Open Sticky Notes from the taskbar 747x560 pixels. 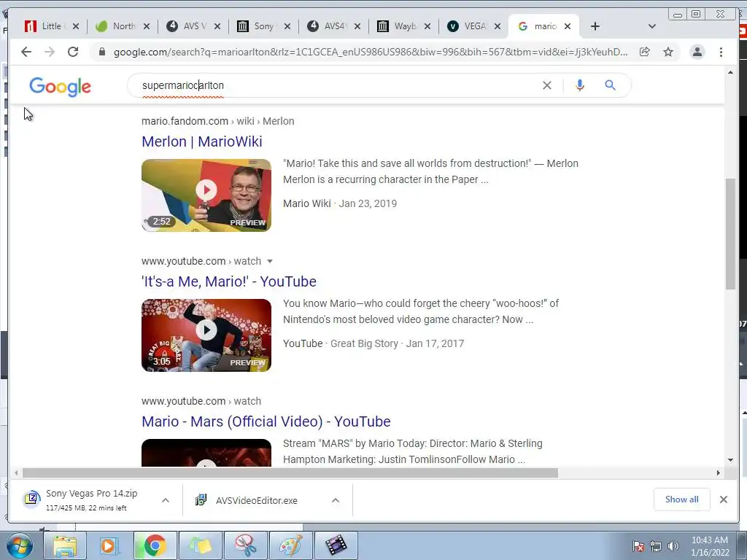201,545
